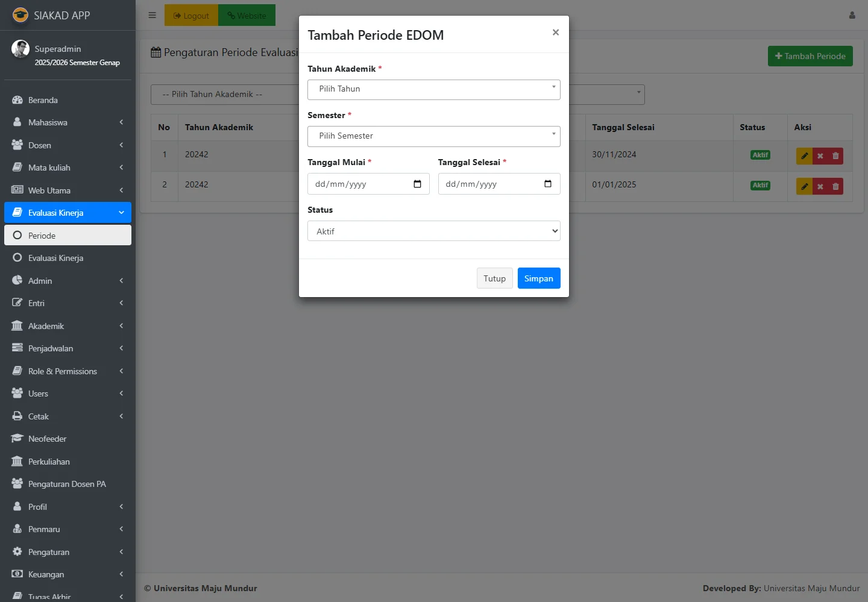The width and height of the screenshot is (868, 602).
Task: Open Neofeeder in the sidebar
Action: point(47,439)
